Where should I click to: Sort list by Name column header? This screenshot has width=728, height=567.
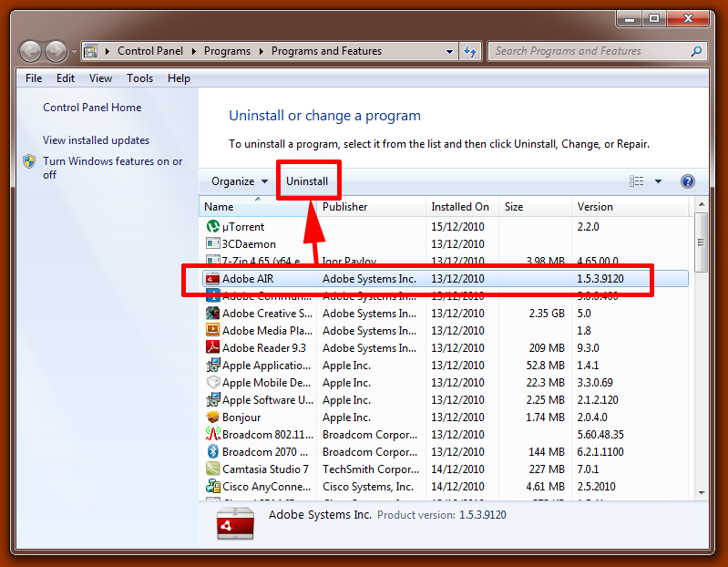pyautogui.click(x=258, y=207)
